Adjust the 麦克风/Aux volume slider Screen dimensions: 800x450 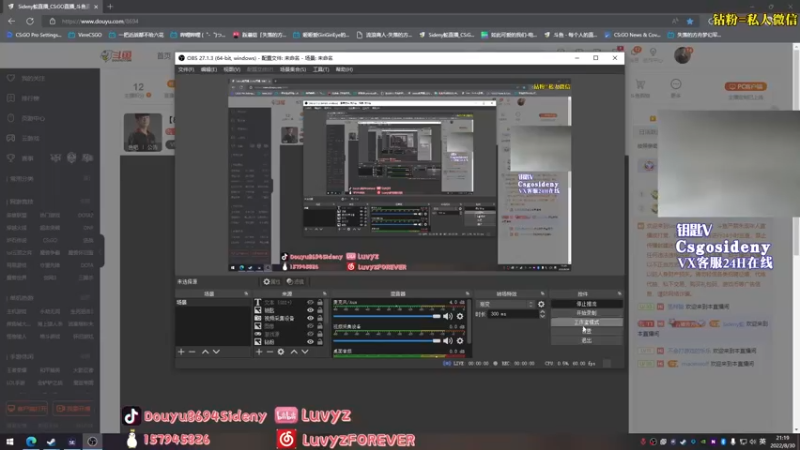coord(387,316)
